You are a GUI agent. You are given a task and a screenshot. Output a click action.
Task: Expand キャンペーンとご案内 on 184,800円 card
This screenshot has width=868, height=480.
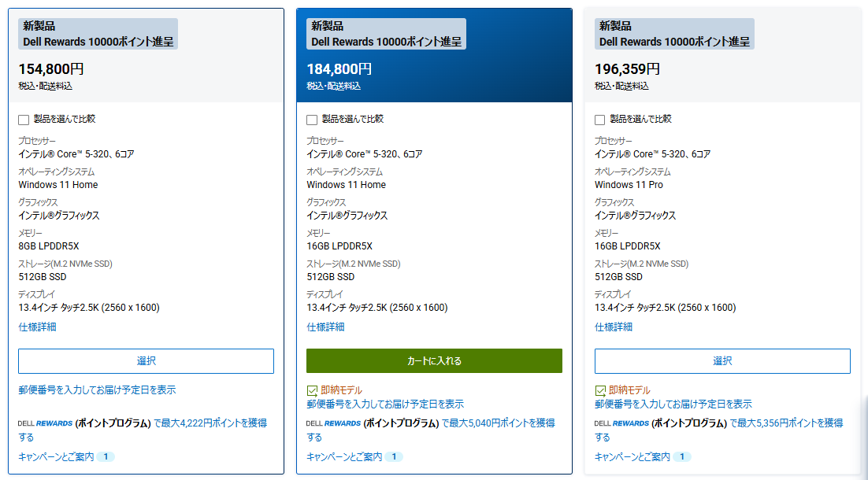click(x=344, y=456)
